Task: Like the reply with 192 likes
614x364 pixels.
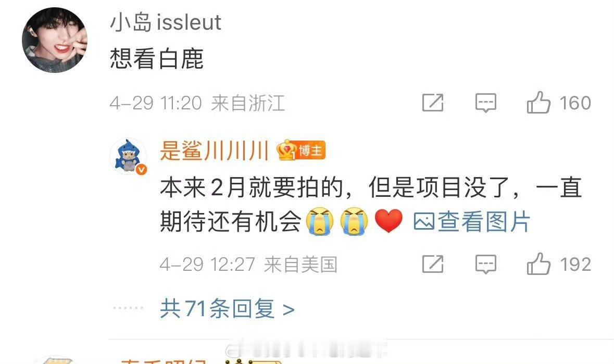Action: point(538,264)
